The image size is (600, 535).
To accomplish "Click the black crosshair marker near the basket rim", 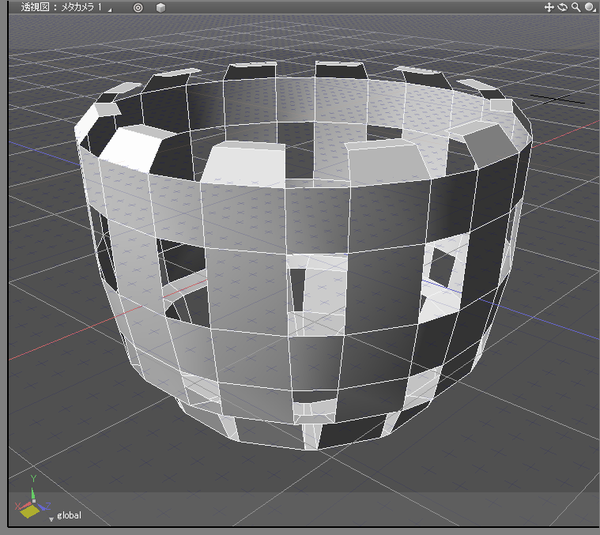I will [556, 98].
